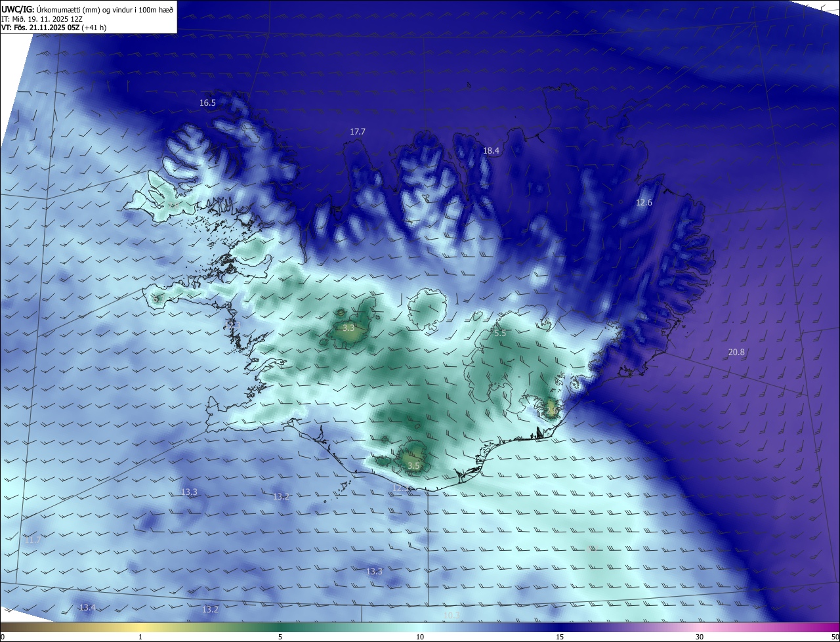Screen dimensions: 840x642
Task: Click the 3.5 value label
Action: coord(413,466)
